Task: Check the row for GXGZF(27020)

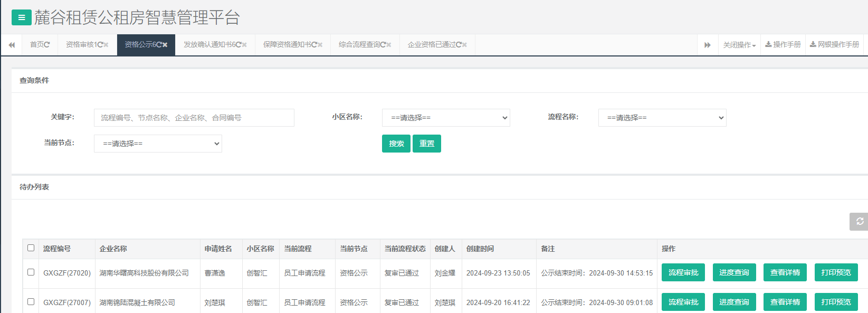Action: pyautogui.click(x=31, y=272)
